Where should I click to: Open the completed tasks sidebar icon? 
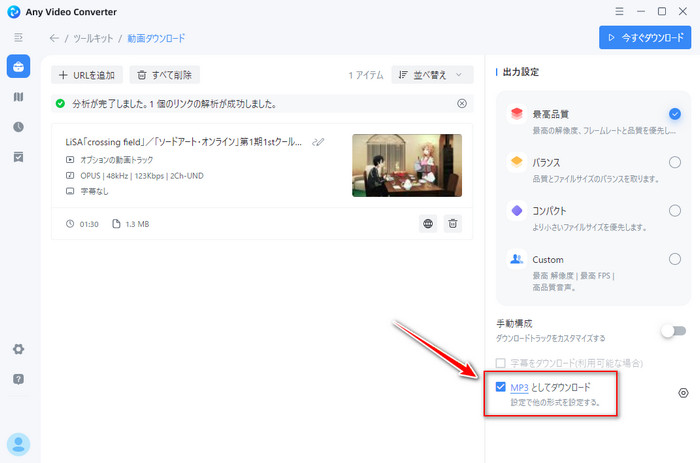click(x=18, y=157)
